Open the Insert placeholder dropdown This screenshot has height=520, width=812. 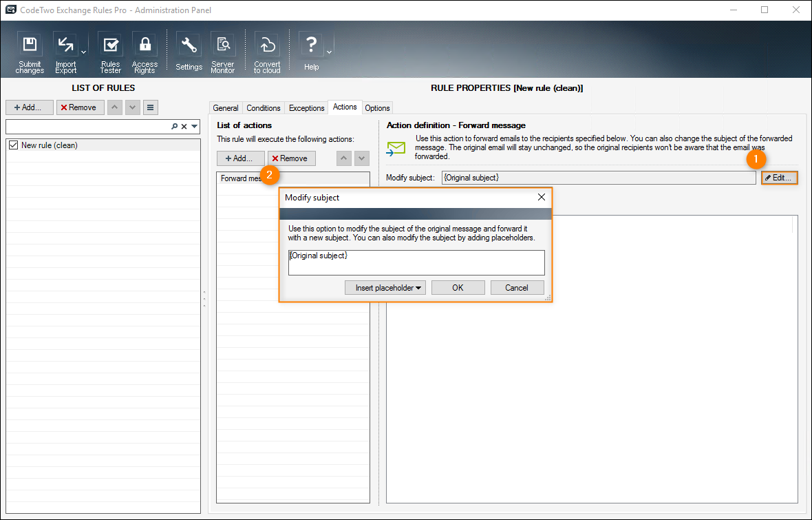coord(385,288)
